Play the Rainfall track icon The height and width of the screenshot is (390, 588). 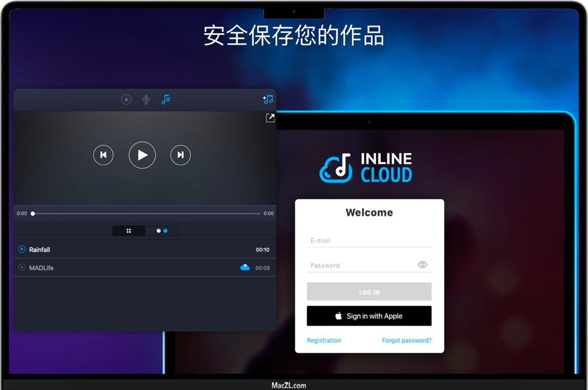(x=21, y=249)
